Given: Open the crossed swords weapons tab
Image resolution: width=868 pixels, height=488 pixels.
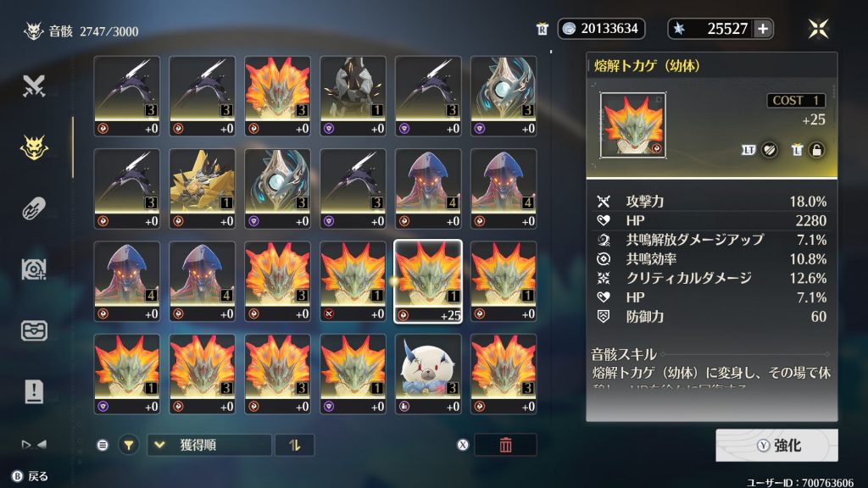Looking at the screenshot, I should click(x=34, y=86).
